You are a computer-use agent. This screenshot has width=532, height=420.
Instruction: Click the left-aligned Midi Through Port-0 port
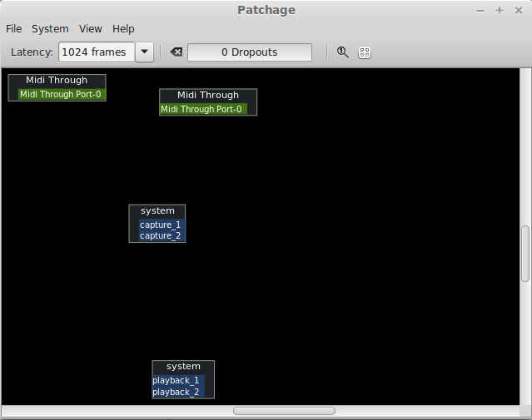coord(203,109)
